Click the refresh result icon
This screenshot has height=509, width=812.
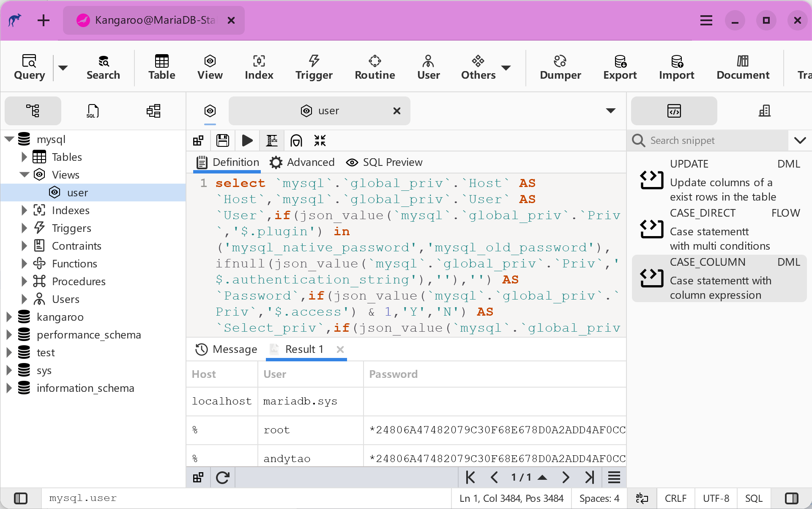223,478
